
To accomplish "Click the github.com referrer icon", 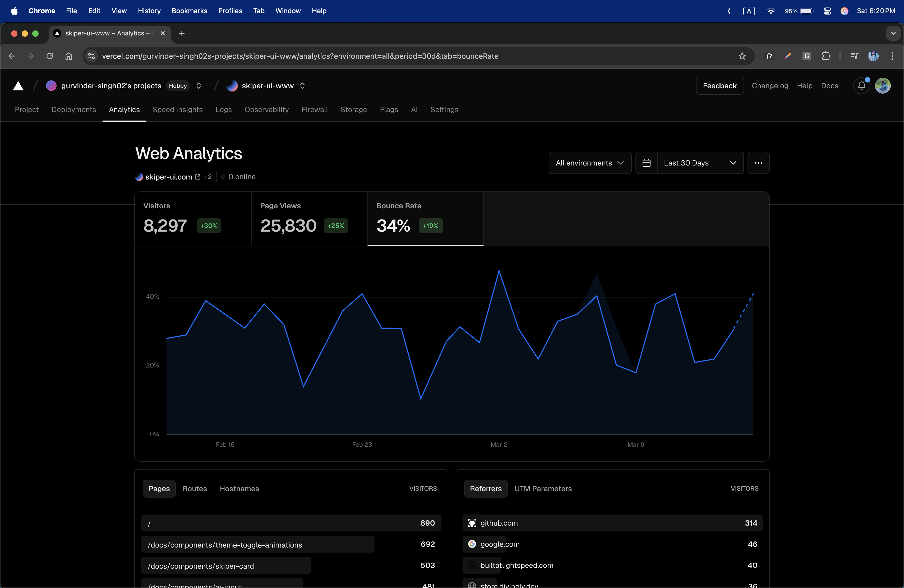I will pyautogui.click(x=472, y=523).
